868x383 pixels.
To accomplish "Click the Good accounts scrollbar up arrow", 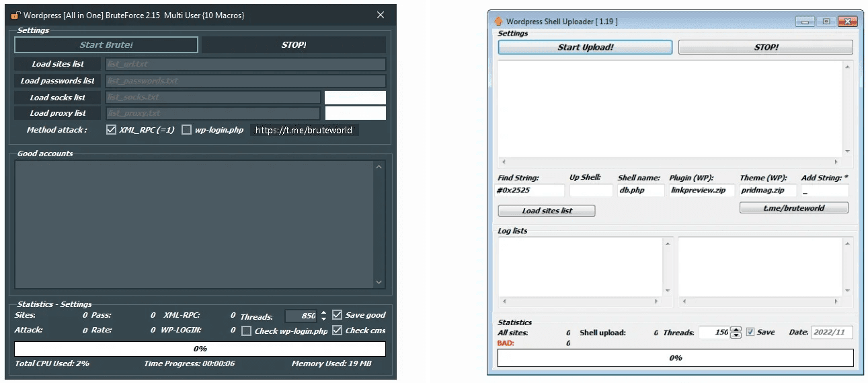I will coord(379,167).
